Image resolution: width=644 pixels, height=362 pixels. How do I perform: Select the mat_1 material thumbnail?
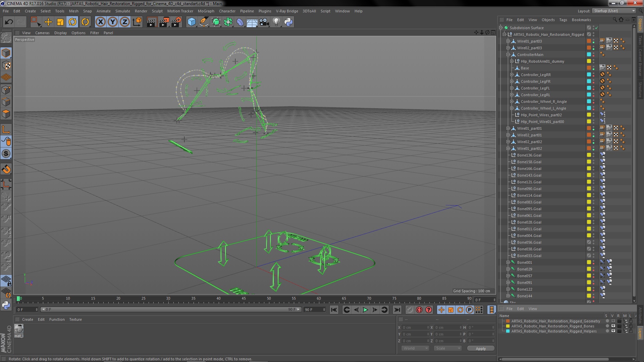[18, 329]
